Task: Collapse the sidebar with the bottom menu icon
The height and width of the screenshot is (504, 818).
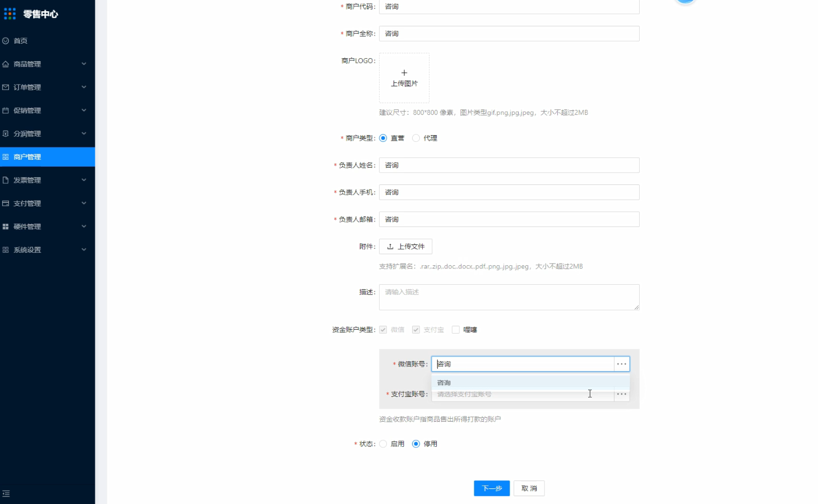Action: [6, 494]
